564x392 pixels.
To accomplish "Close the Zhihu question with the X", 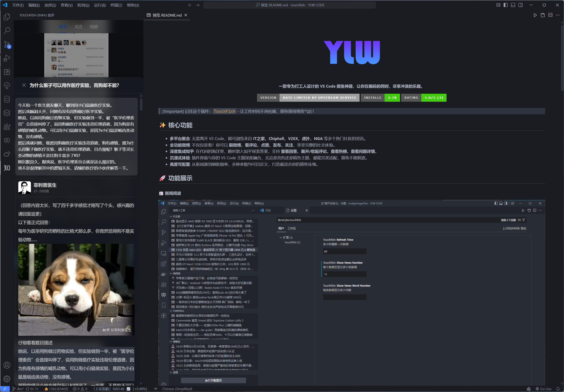I will (24, 85).
